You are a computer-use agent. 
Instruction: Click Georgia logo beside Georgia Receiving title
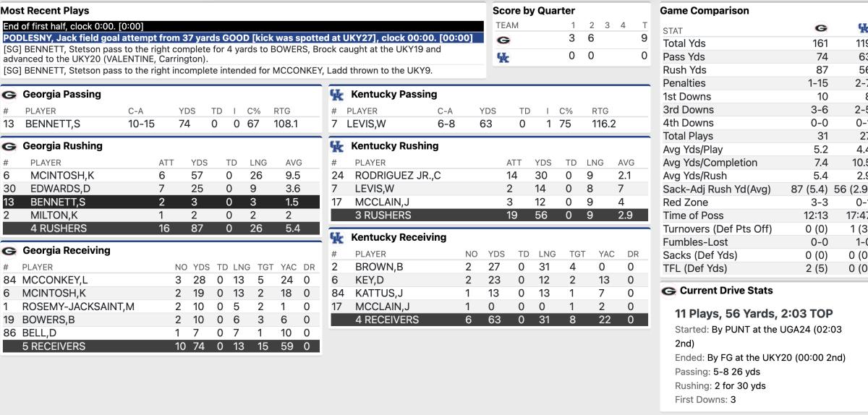[x=9, y=251]
